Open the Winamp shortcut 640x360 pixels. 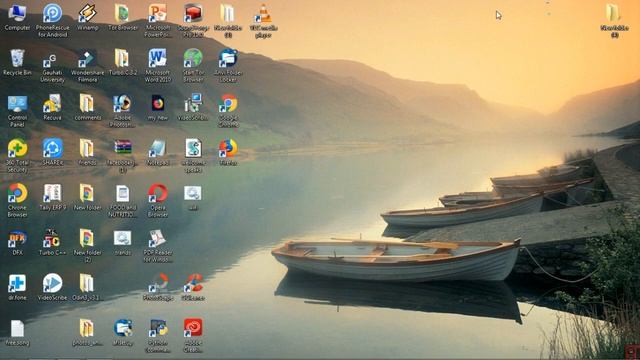(87, 17)
